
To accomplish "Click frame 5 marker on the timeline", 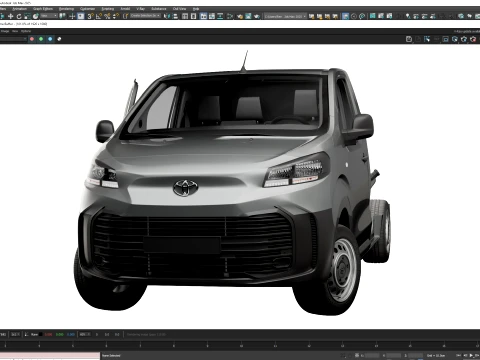I will click(73, 345).
